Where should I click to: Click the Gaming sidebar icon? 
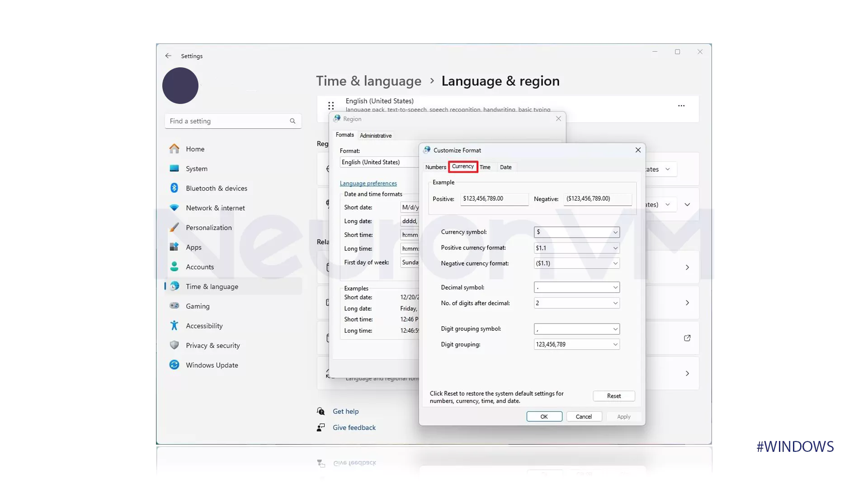pos(174,305)
